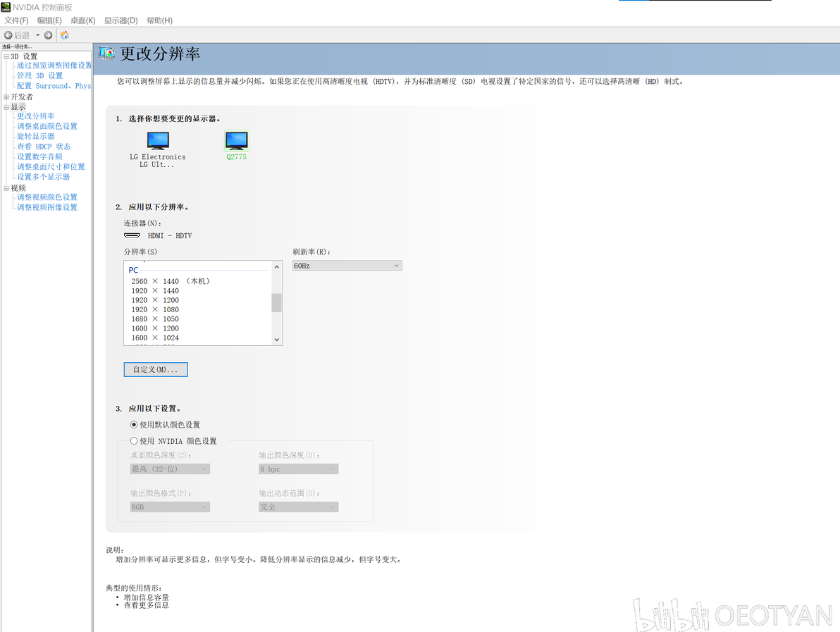Select resolution 1920 × 1440
This screenshot has width=840, height=632.
(155, 291)
